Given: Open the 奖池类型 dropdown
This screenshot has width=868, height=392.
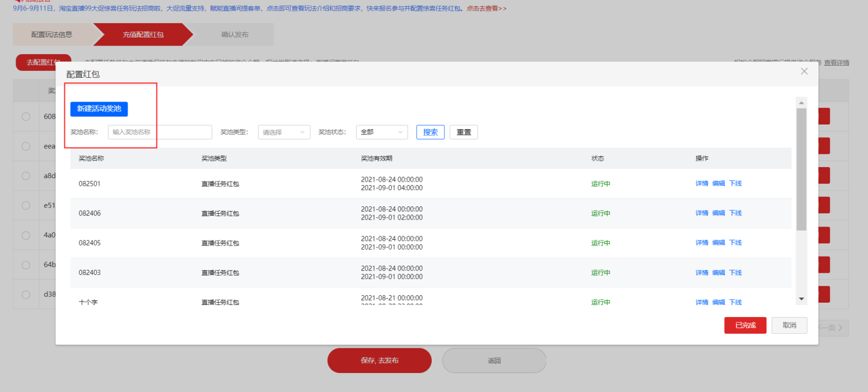Looking at the screenshot, I should 284,132.
